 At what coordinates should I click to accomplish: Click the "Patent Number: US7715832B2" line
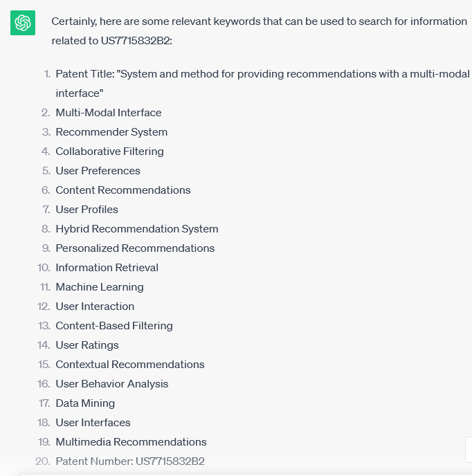pos(130,461)
